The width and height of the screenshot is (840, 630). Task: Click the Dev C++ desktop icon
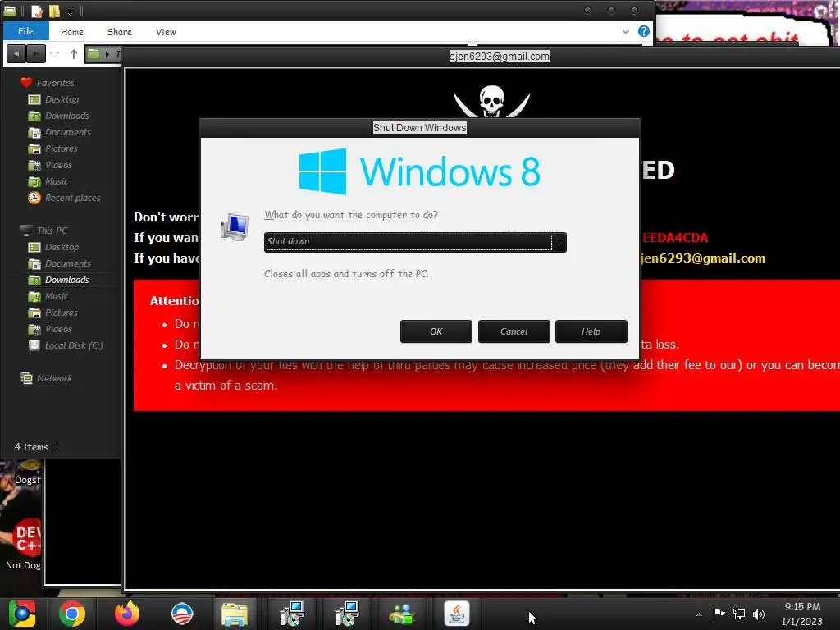(27, 536)
